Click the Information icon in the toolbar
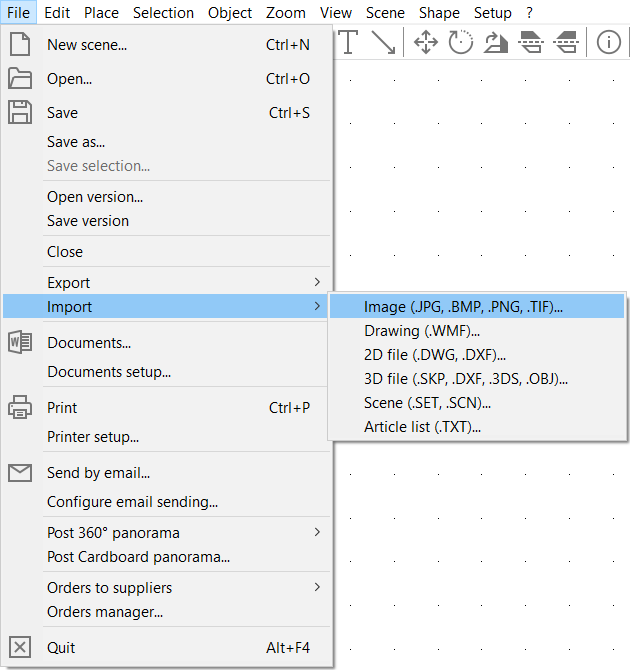The width and height of the screenshot is (630, 670). [x=608, y=42]
